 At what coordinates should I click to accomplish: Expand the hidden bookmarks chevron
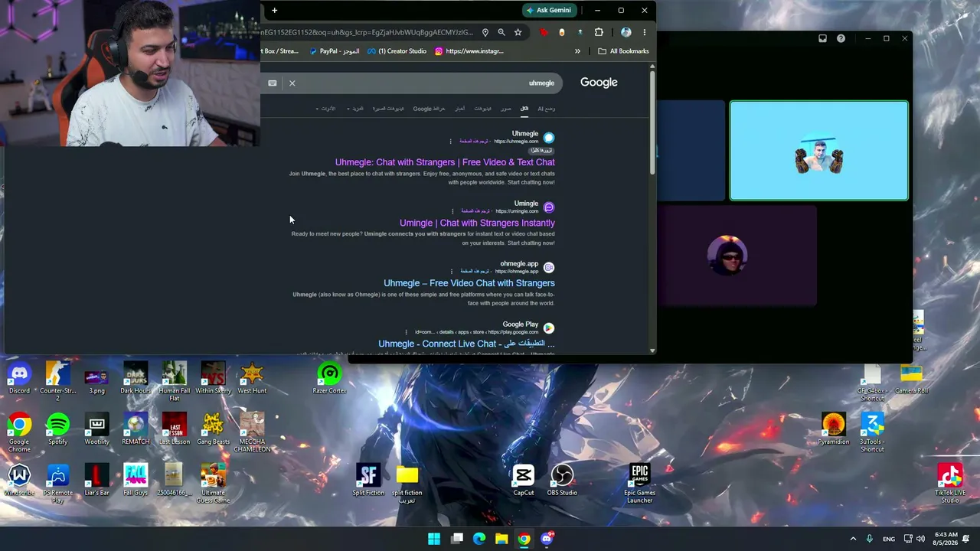[577, 51]
